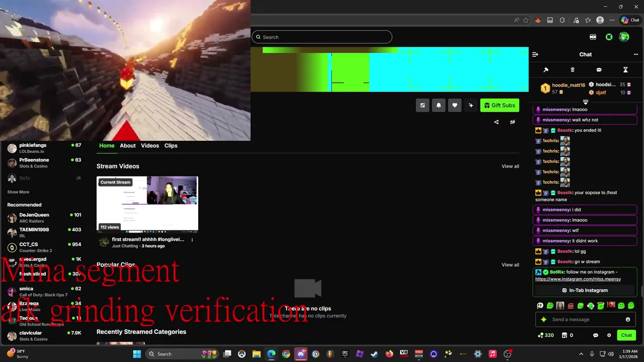Open Steam from the taskbar
644x362 pixels.
[x=374, y=354]
